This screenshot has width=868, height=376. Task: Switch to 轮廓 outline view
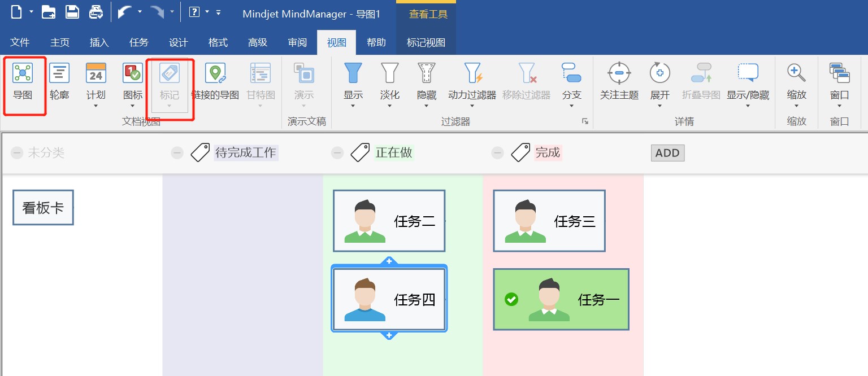[59, 82]
